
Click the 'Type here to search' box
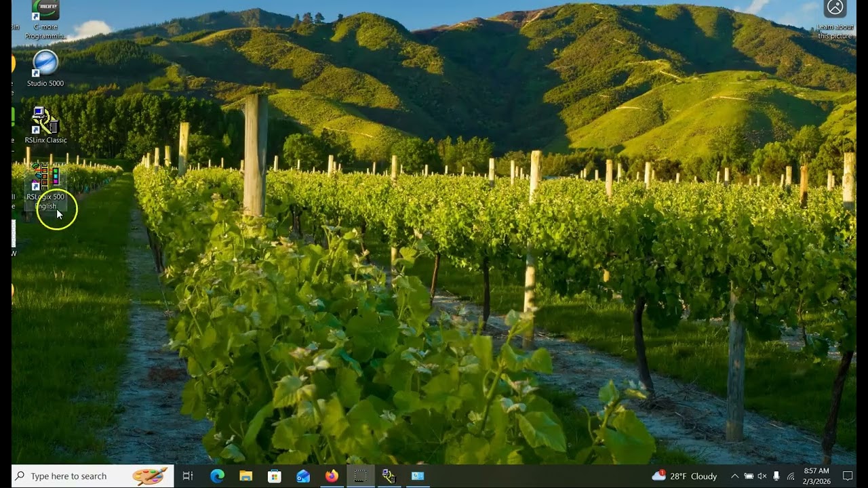tap(92, 476)
